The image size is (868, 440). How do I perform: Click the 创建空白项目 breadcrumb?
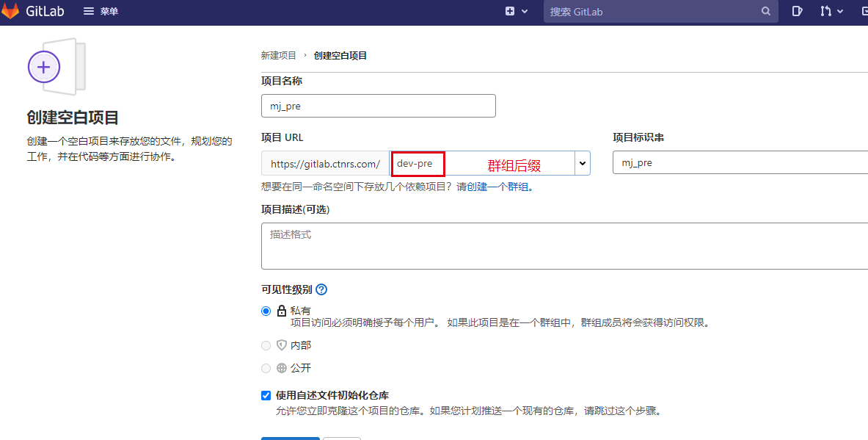[340, 55]
